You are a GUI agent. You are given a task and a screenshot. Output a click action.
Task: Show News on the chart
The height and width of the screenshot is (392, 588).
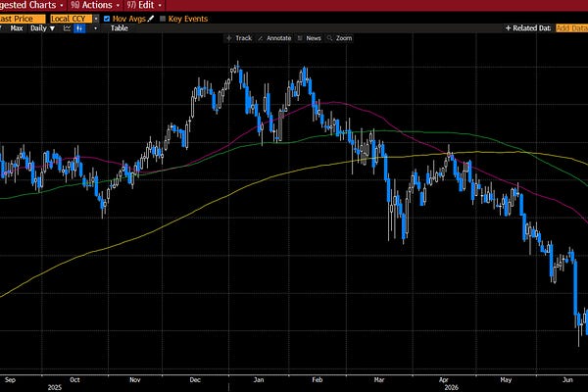[x=309, y=38]
